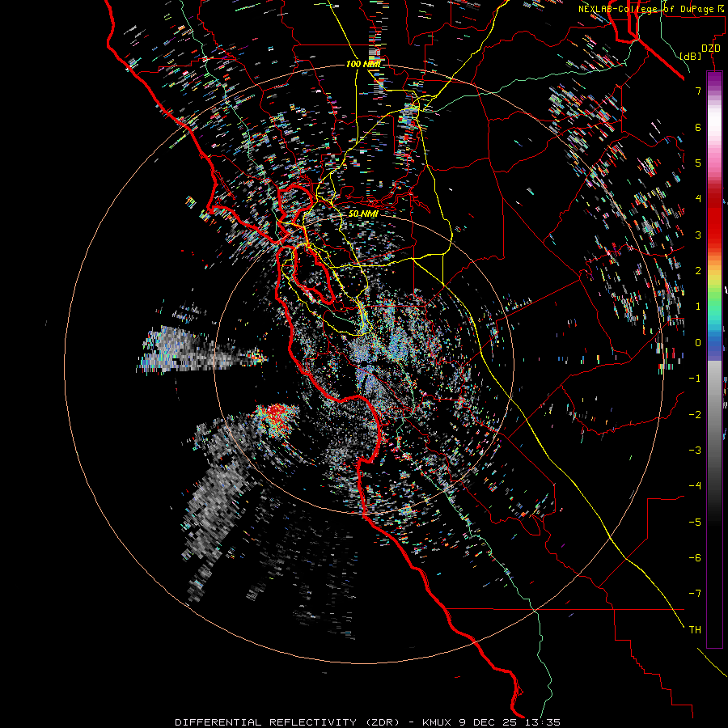Click the "-2" value on the color scale

[x=695, y=414]
